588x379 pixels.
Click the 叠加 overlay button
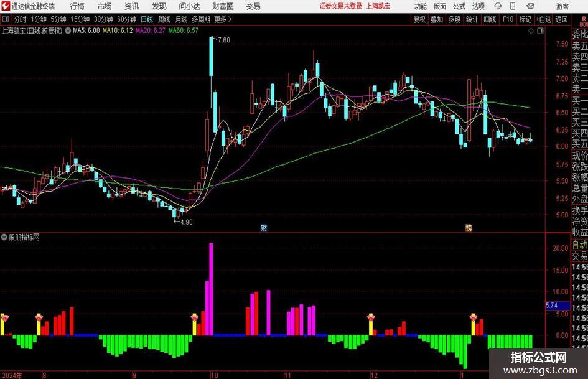click(437, 19)
